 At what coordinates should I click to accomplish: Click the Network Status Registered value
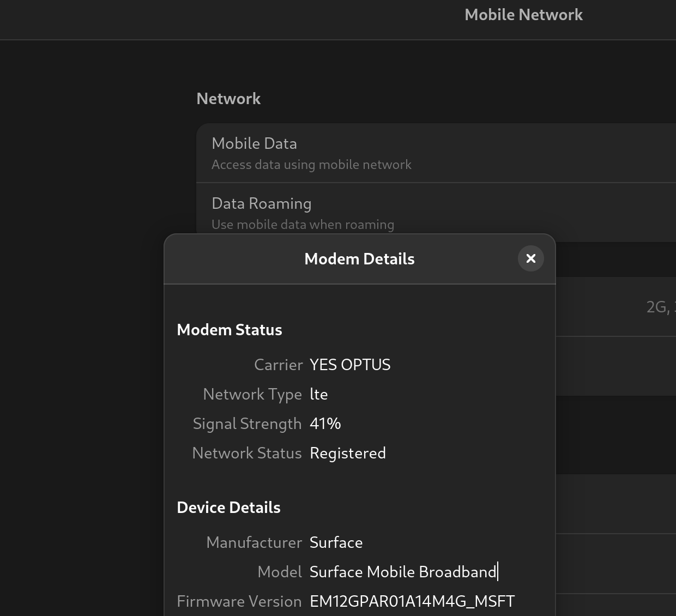[x=348, y=452]
